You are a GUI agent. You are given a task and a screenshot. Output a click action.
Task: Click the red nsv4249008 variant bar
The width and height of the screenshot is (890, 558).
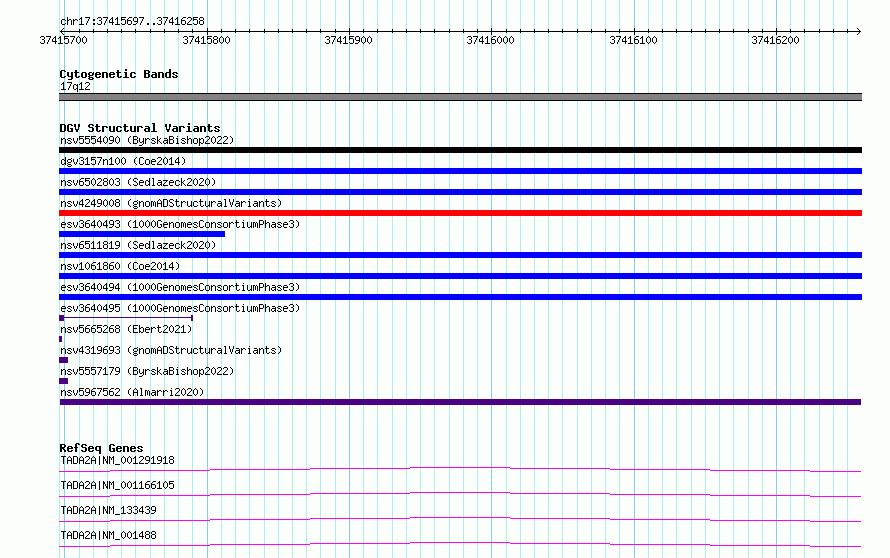coord(460,213)
